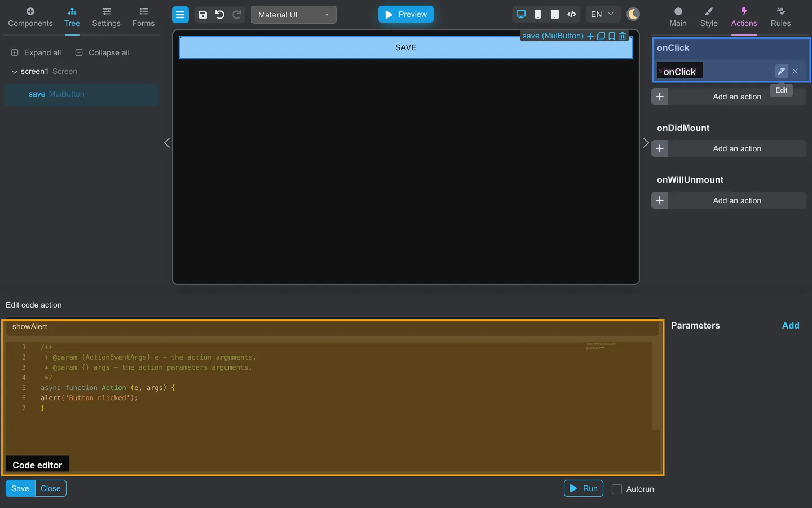This screenshot has height=508, width=812.
Task: Undo the last change
Action: point(220,15)
